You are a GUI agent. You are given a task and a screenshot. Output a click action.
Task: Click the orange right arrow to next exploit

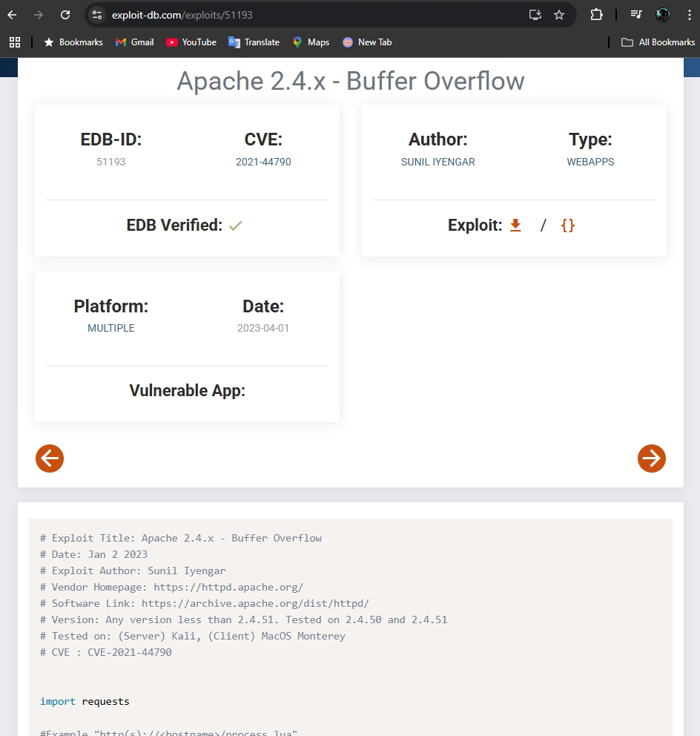(651, 459)
